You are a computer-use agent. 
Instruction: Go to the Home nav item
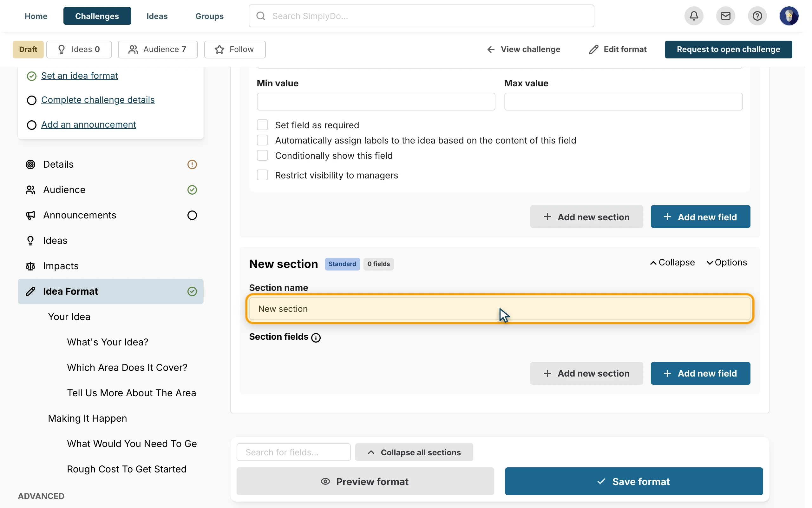pyautogui.click(x=36, y=16)
